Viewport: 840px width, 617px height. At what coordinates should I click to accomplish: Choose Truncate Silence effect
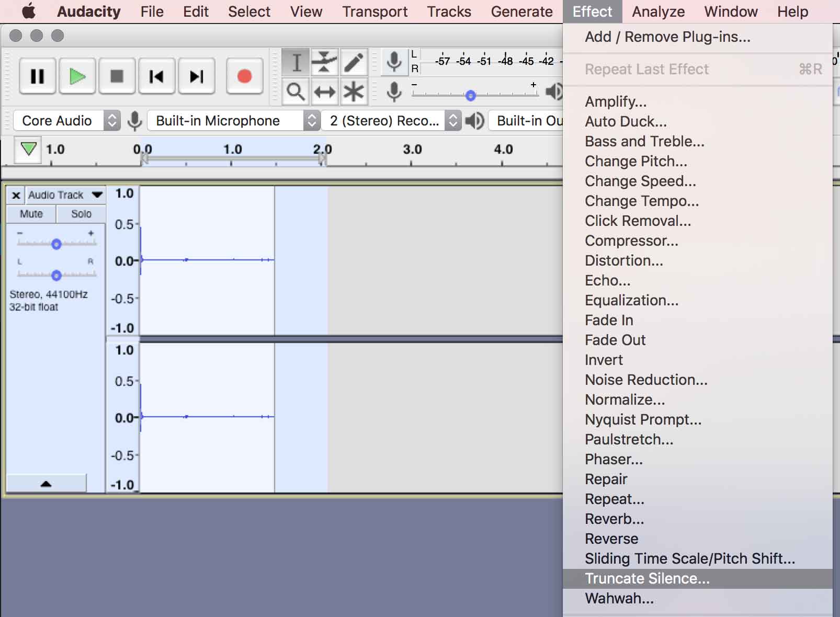[x=698, y=578]
